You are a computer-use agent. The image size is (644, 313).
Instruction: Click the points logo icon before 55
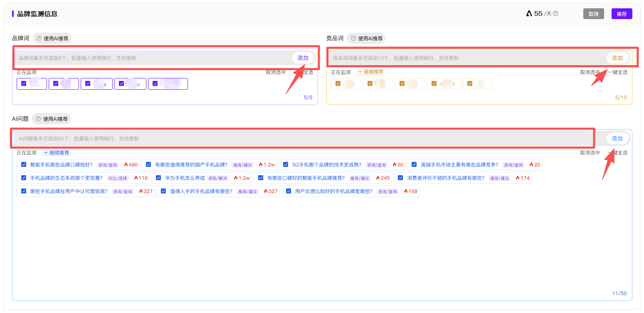(529, 14)
